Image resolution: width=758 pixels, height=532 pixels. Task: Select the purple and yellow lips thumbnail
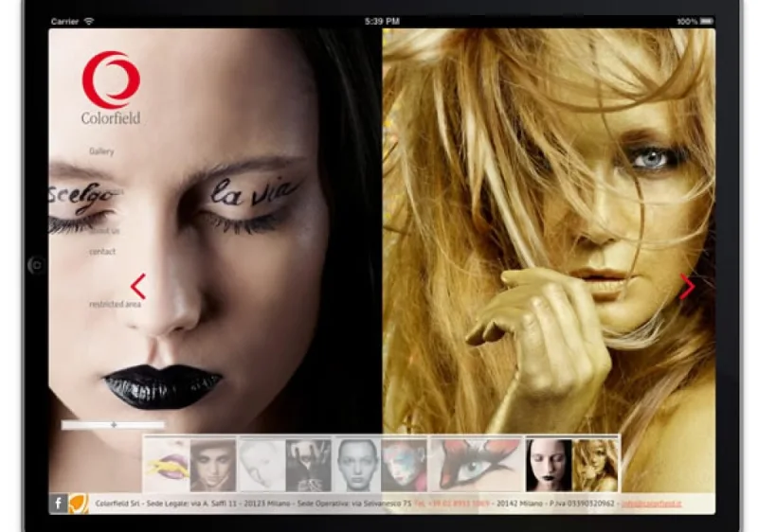coord(167,465)
